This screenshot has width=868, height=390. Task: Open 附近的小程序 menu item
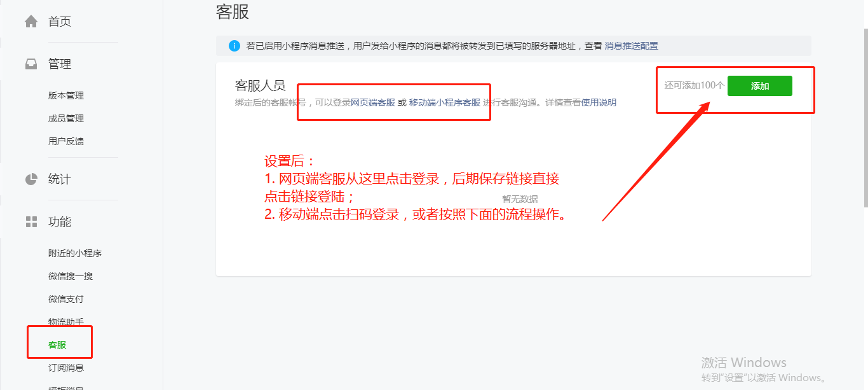(75, 253)
